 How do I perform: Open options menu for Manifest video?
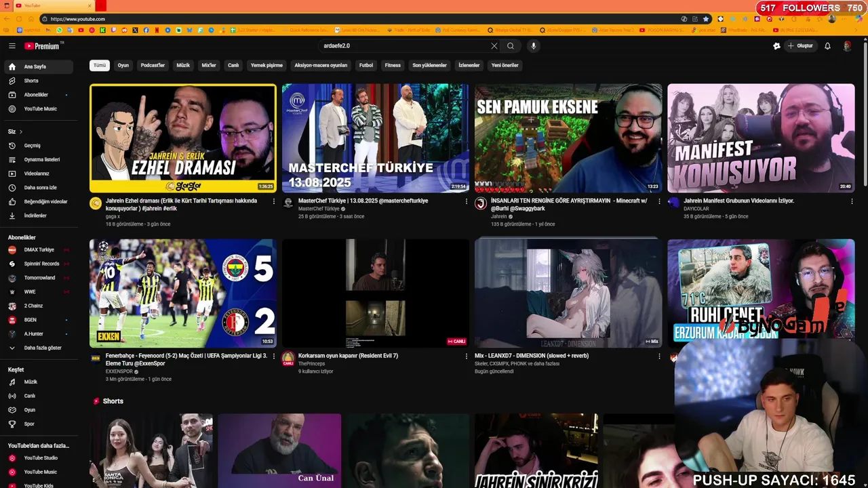tap(852, 201)
